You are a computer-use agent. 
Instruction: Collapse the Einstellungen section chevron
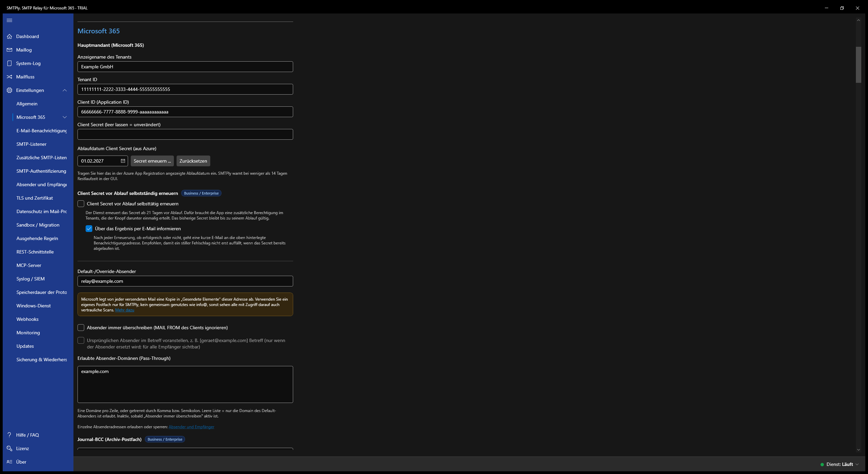pos(65,90)
